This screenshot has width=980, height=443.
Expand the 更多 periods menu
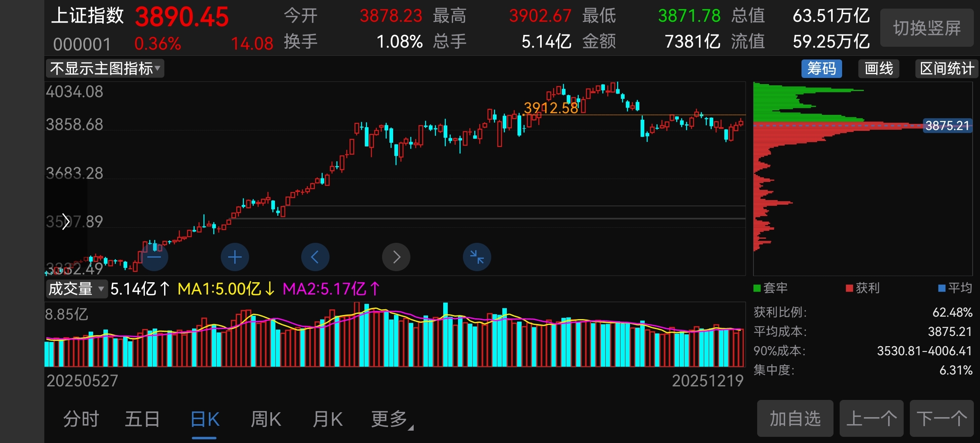coord(390,419)
